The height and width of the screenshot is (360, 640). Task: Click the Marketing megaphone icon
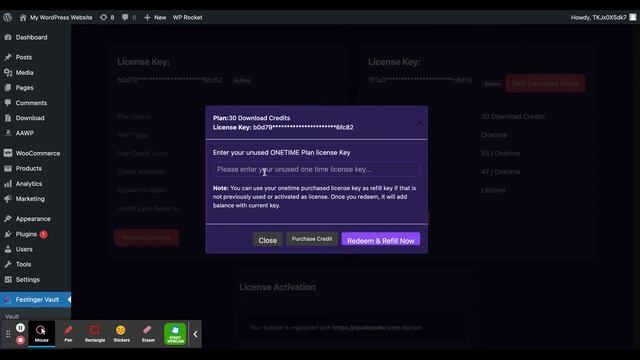pos(8,199)
